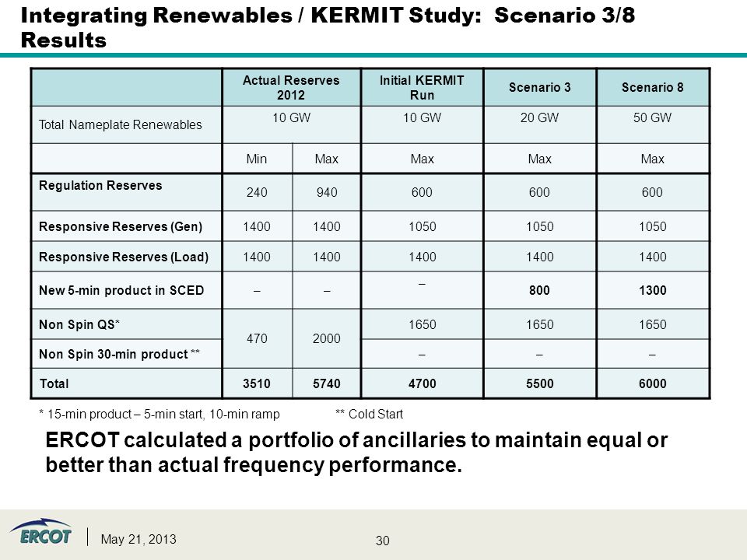Select the '4700' total for Initial KERMIT Run
The height and width of the screenshot is (560, 747).
coord(423,383)
